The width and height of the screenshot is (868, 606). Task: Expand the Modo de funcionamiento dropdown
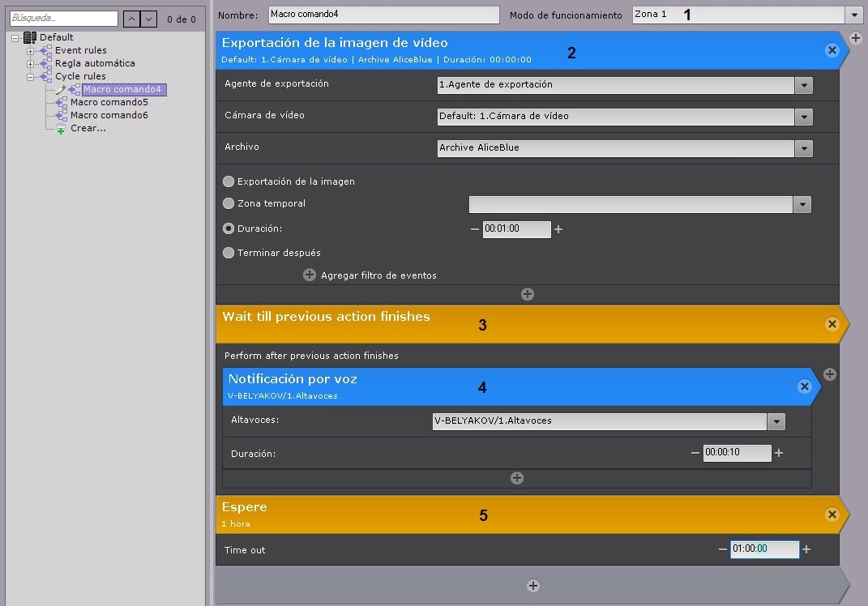pos(854,15)
